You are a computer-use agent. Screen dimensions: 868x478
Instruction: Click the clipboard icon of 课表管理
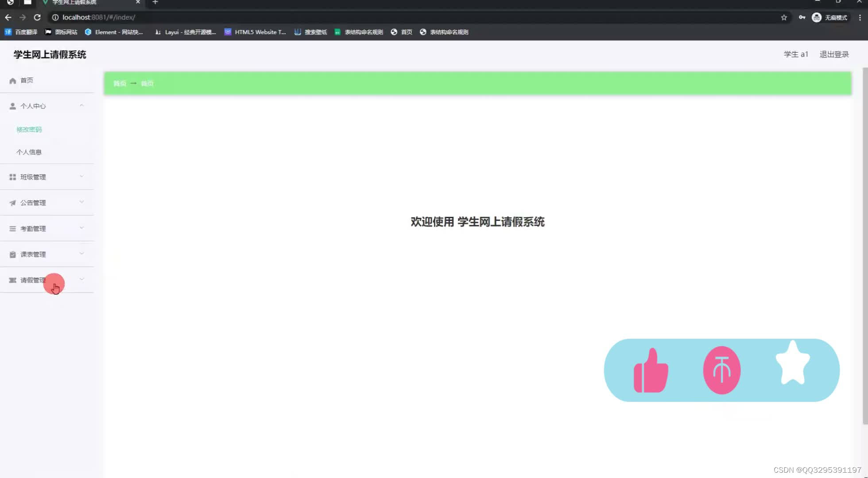12,254
